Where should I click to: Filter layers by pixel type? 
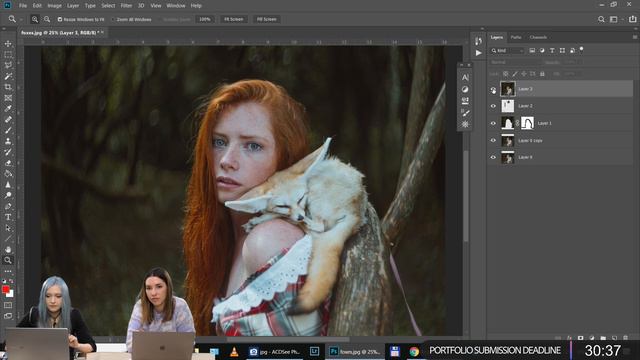pyautogui.click(x=532, y=50)
